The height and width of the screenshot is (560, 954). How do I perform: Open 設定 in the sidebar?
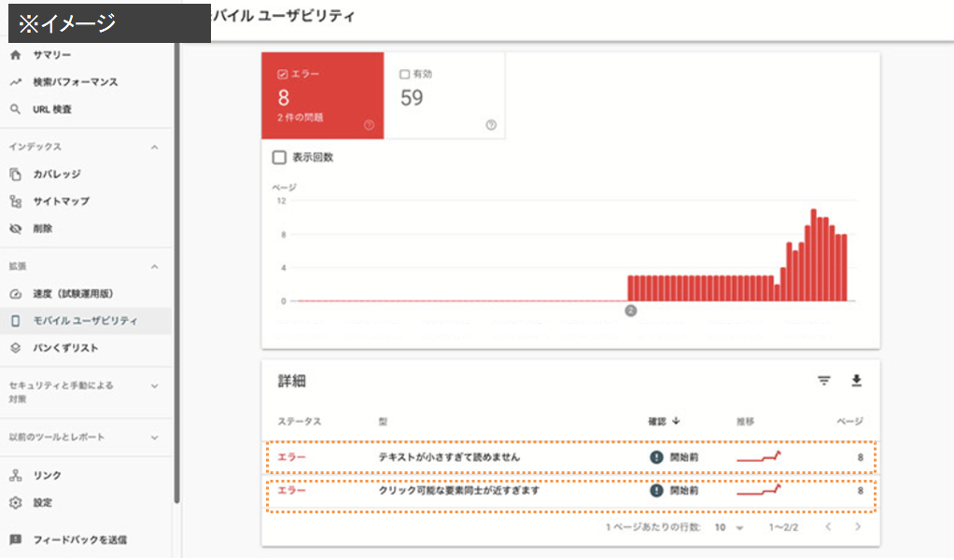[x=43, y=503]
